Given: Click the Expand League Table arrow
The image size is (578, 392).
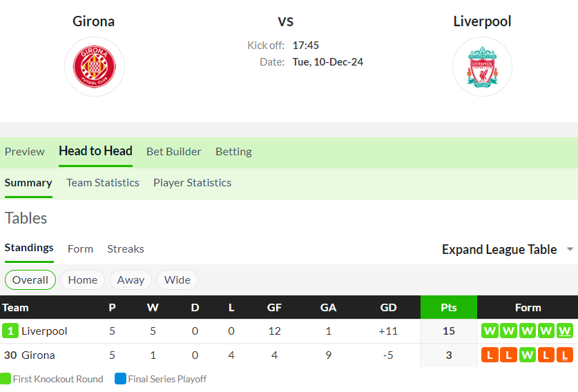Looking at the screenshot, I should tap(570, 249).
